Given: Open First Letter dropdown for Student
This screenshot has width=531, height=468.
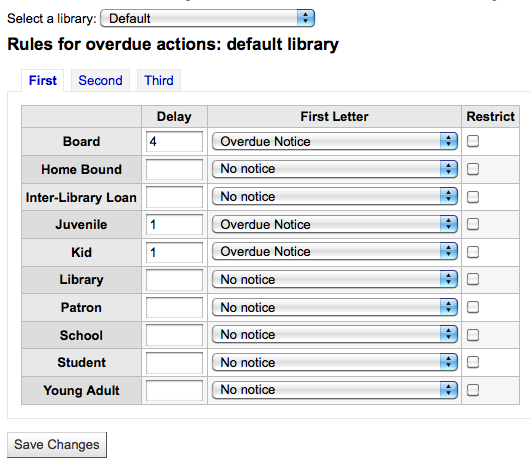Looking at the screenshot, I should point(335,362).
